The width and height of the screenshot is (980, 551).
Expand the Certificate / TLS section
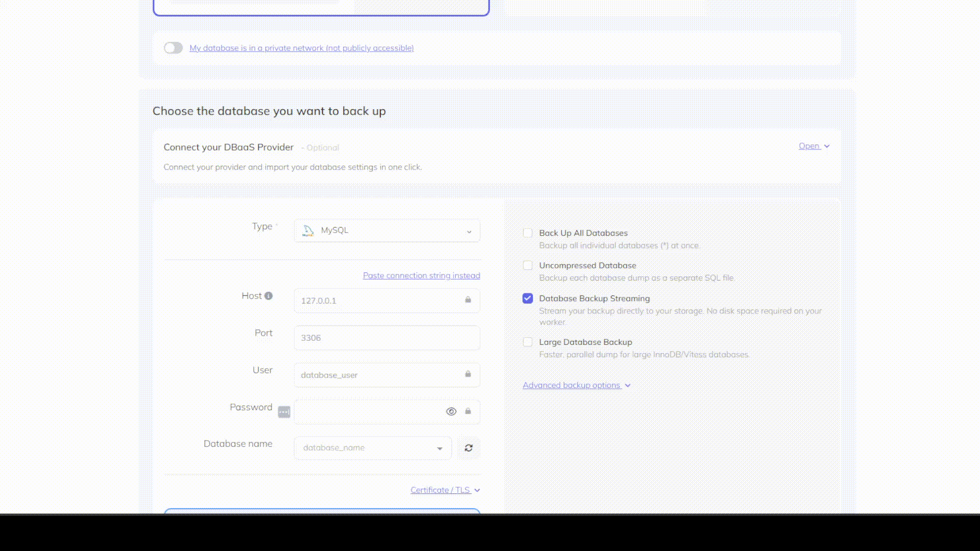[x=445, y=490]
